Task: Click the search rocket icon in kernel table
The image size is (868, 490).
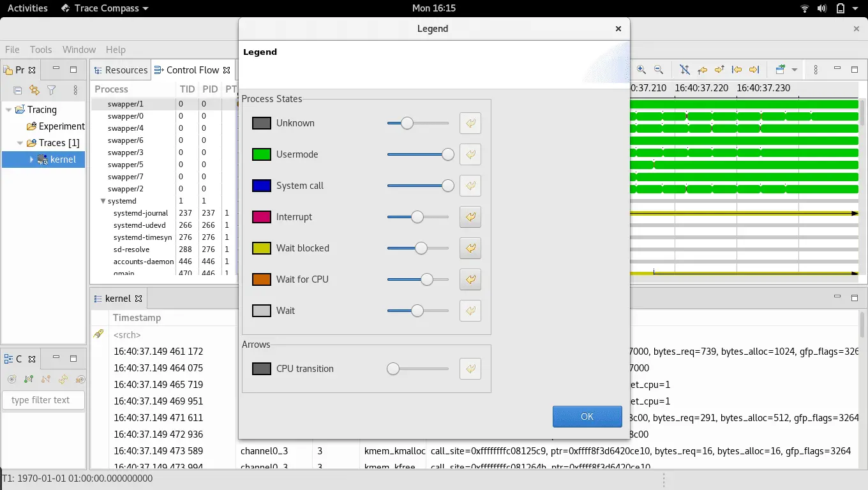Action: click(x=98, y=334)
